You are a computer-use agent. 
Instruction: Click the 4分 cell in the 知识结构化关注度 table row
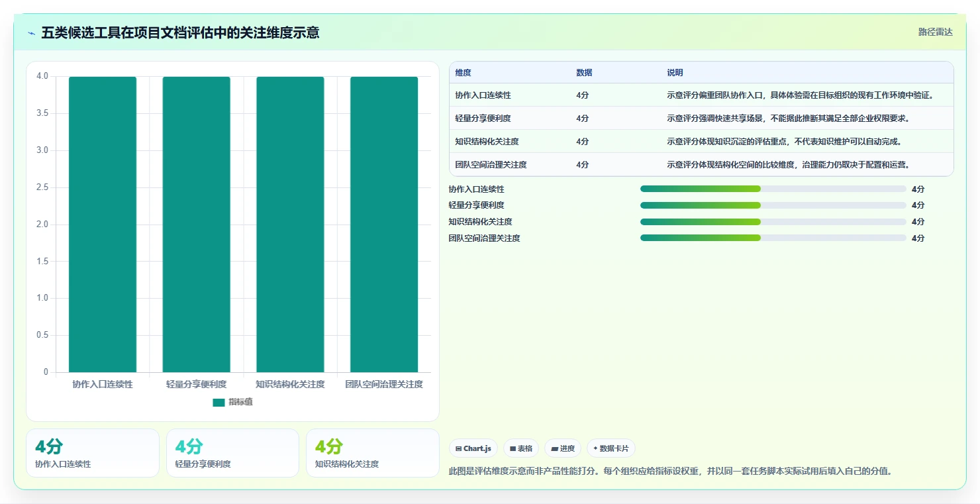(582, 142)
